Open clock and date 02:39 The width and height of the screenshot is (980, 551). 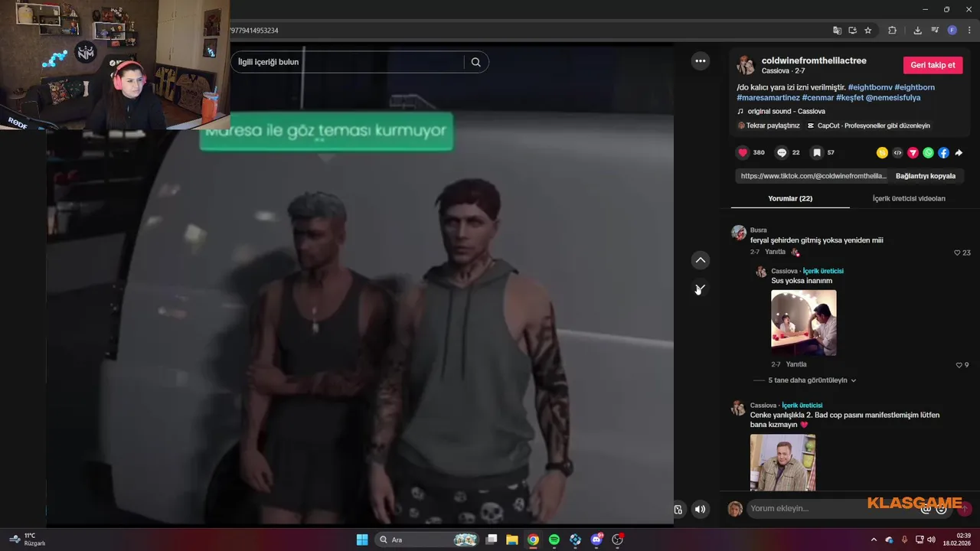tap(957, 540)
